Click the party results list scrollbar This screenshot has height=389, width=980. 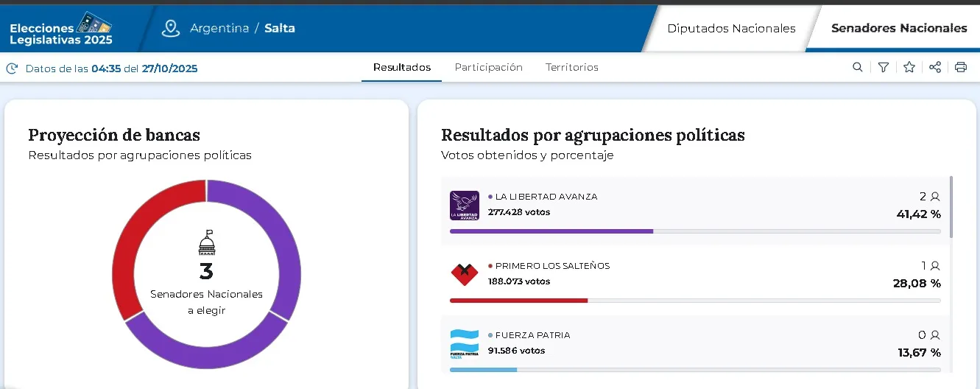(x=951, y=206)
